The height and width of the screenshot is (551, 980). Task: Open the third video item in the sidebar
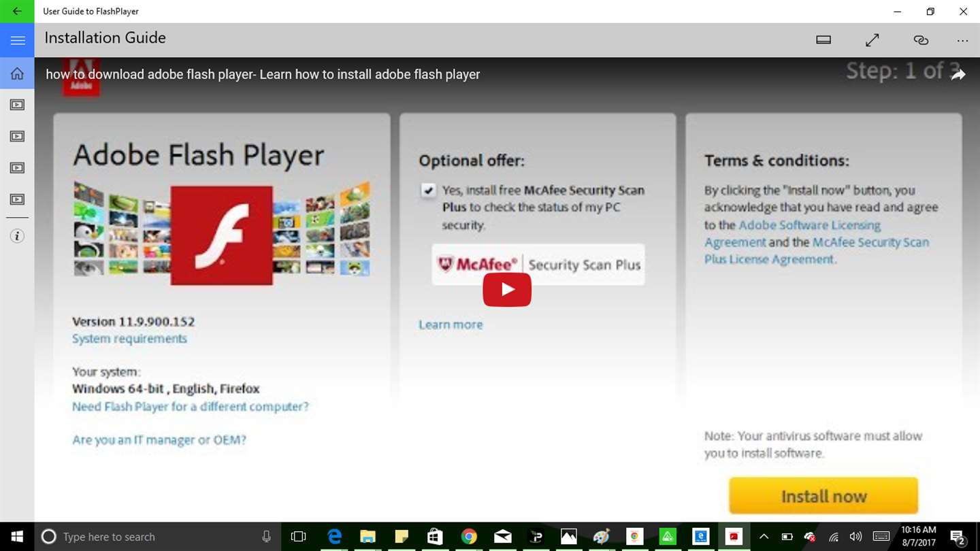[x=17, y=167]
